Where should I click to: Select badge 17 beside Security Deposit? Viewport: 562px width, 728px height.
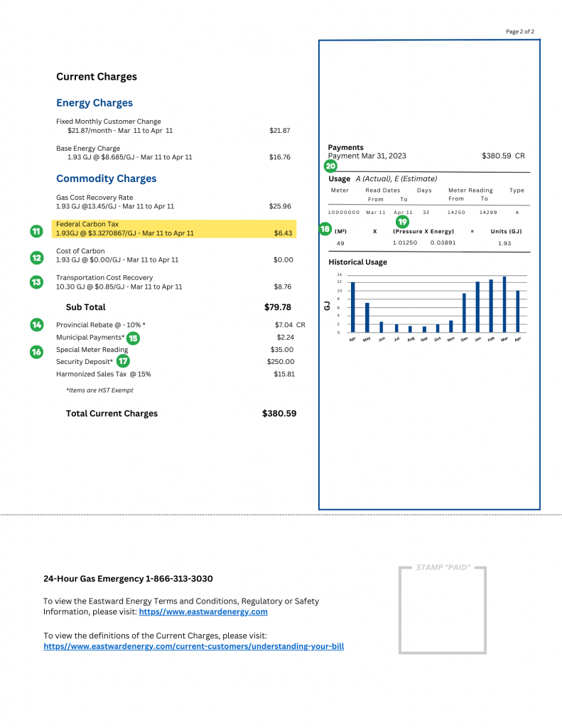(x=123, y=360)
